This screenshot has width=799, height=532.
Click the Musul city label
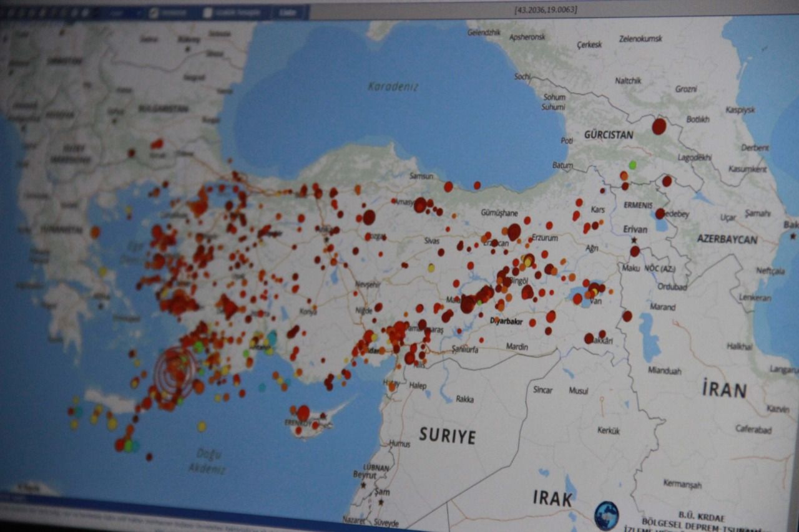(578, 390)
